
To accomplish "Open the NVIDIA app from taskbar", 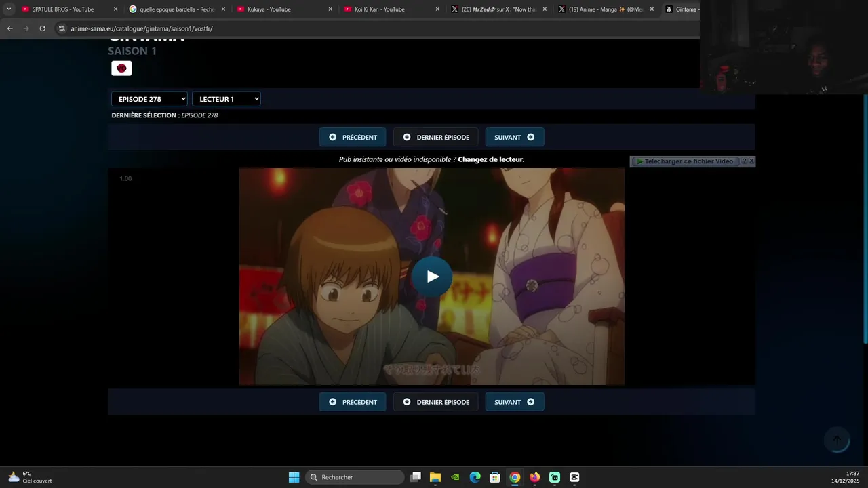I will pos(455,477).
